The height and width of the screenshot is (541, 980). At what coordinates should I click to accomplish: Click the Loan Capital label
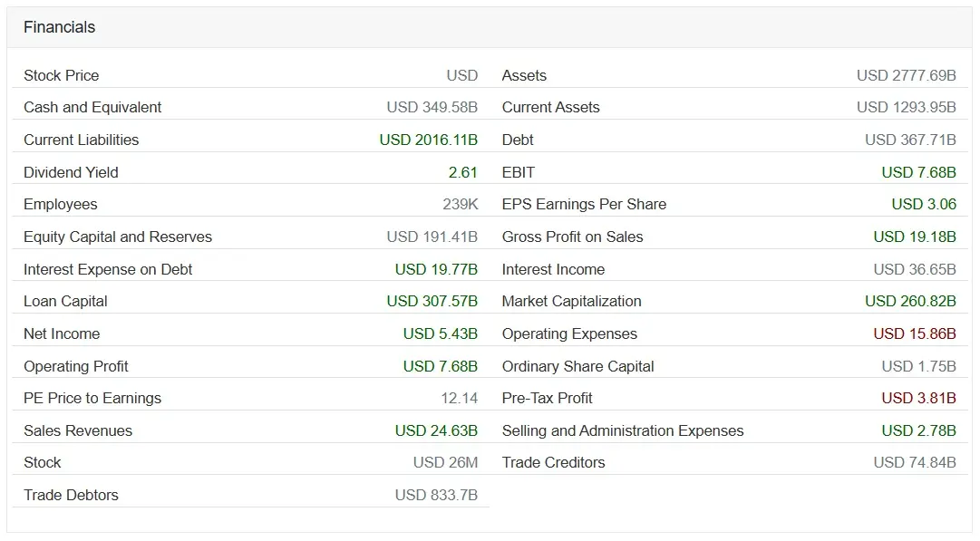(x=65, y=301)
